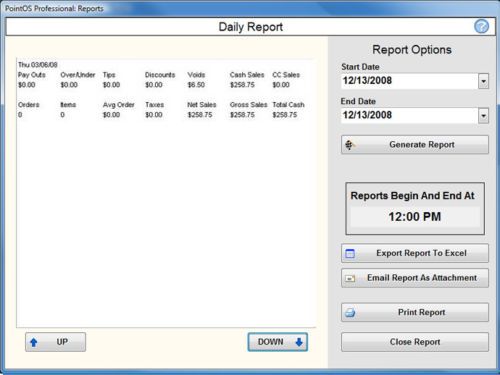Select the Thu 03/06/08 date row
Screen dimensions: 500x375
[x=38, y=65]
